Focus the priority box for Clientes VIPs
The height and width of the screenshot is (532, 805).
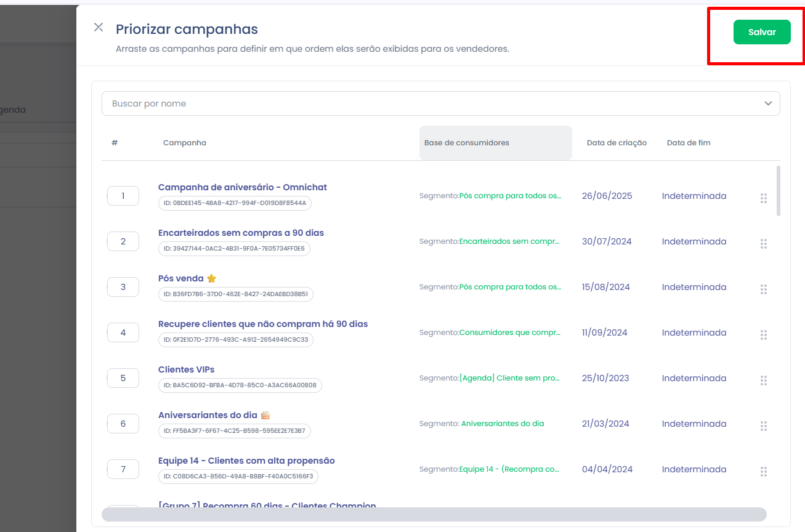[123, 378]
